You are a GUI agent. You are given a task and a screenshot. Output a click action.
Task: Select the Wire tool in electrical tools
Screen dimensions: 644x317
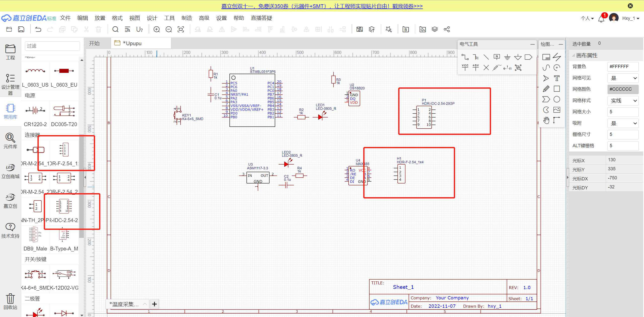tap(465, 57)
